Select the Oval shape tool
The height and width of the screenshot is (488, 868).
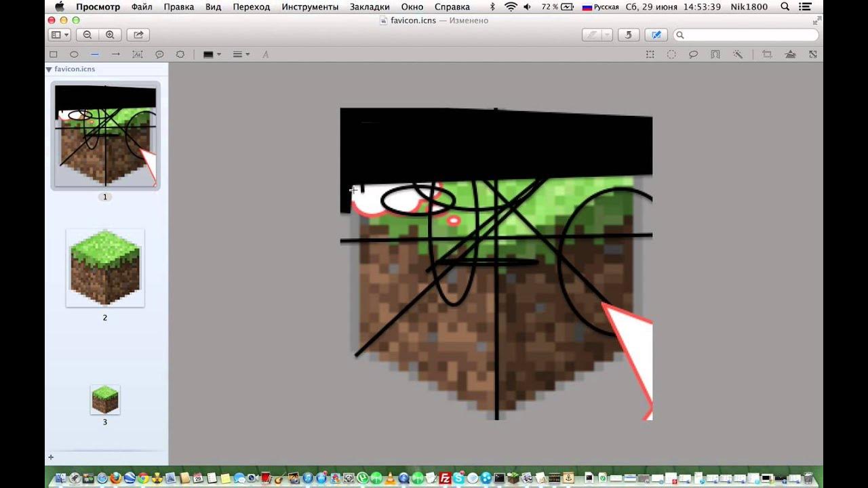point(74,54)
